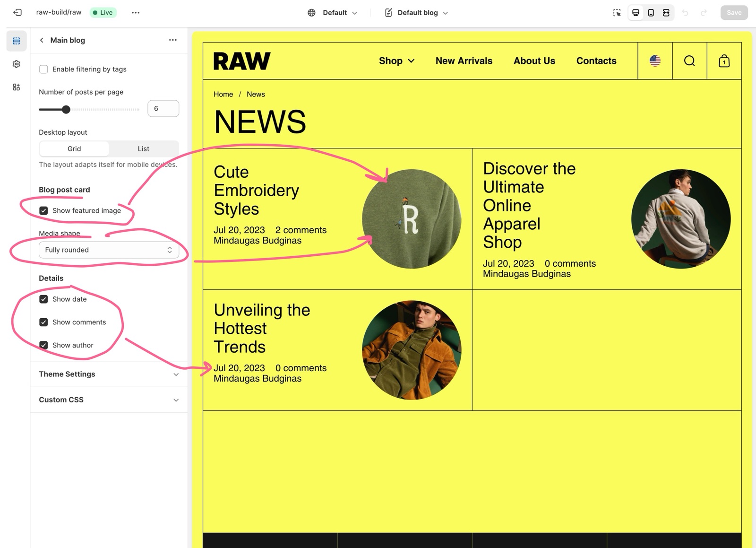This screenshot has width=756, height=548.
Task: Open About Us in the navigation
Action: pyautogui.click(x=534, y=61)
